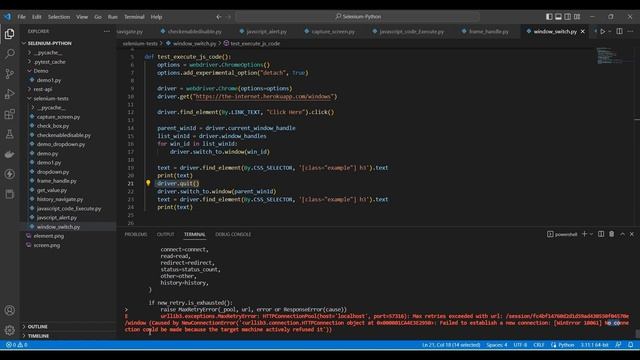Viewport: 640px width, 360px height.
Task: Open notifications bell in status bar
Action: click(630, 345)
